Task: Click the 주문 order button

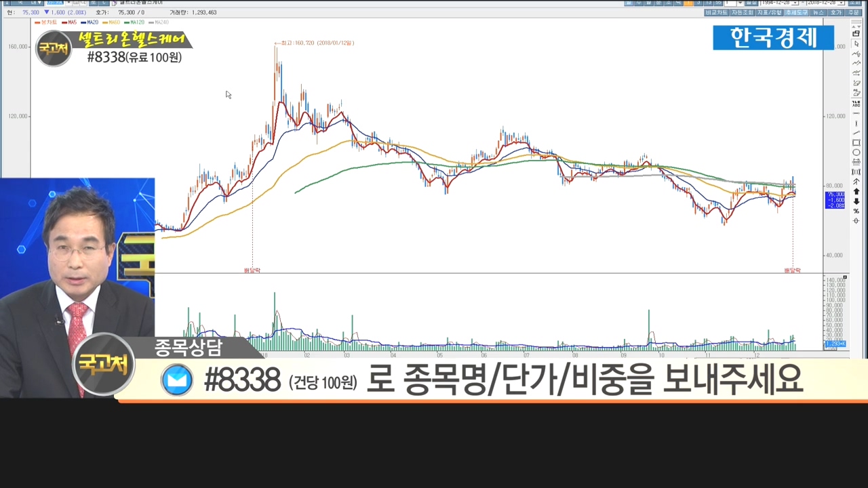Action: coord(854,12)
